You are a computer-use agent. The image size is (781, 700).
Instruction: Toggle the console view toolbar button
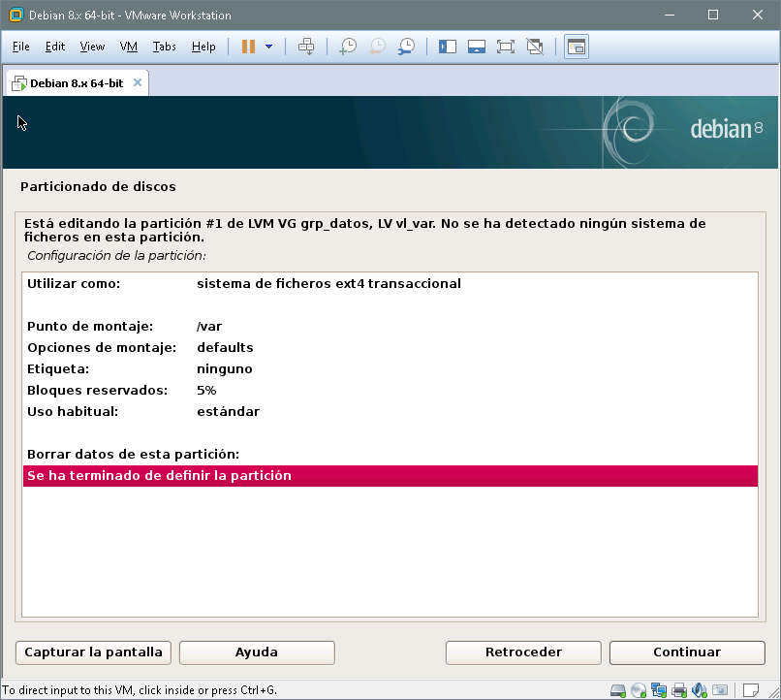577,47
